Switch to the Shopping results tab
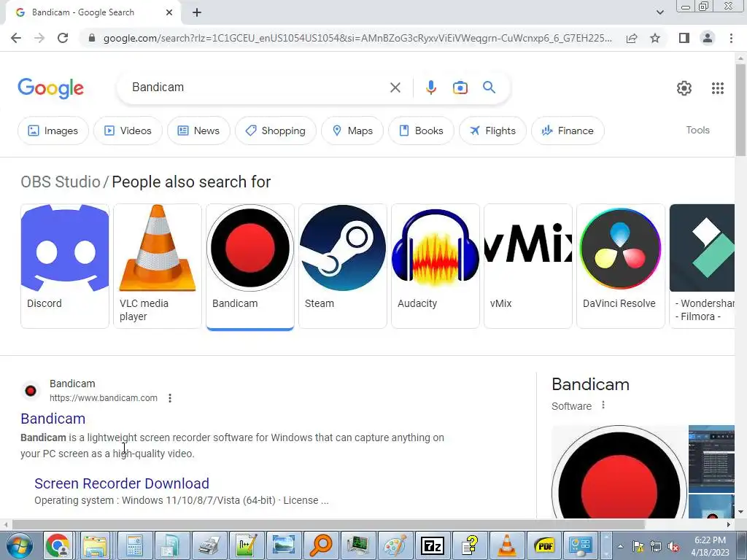 pos(275,131)
